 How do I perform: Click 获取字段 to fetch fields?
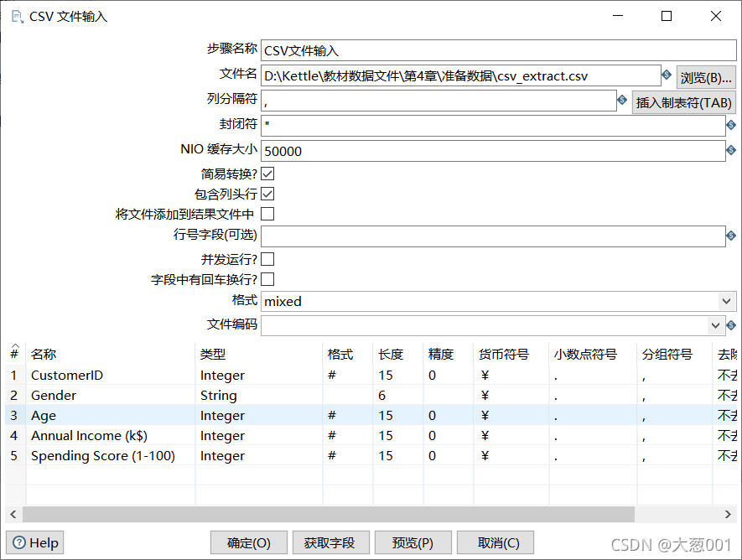pos(330,542)
